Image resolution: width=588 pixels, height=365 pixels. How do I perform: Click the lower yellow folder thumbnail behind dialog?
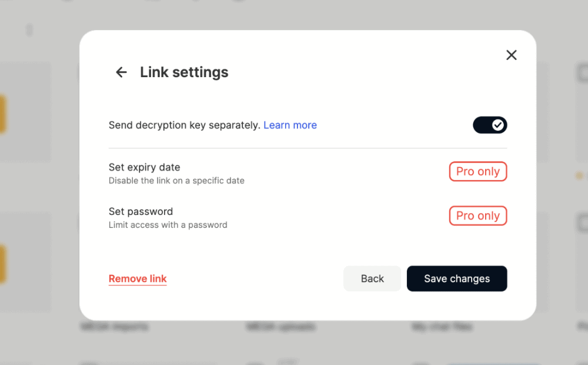coord(3,264)
